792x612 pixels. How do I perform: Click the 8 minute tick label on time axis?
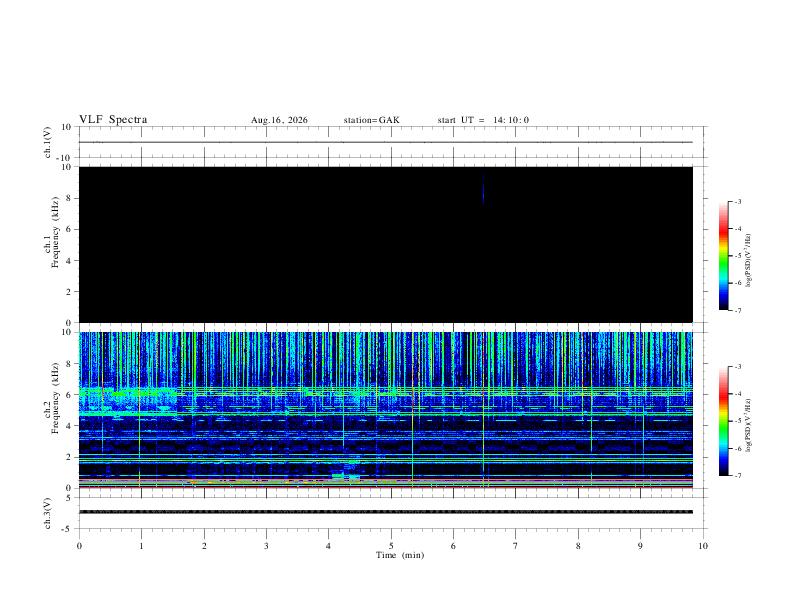pos(578,546)
